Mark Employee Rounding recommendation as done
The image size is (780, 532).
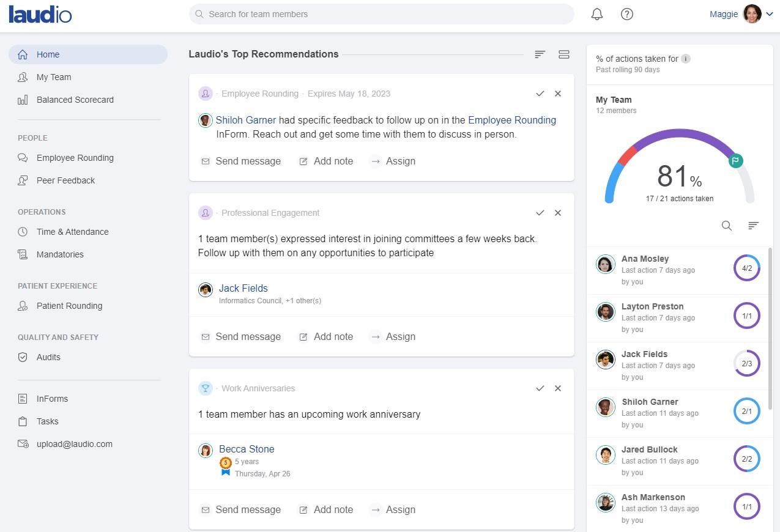540,94
